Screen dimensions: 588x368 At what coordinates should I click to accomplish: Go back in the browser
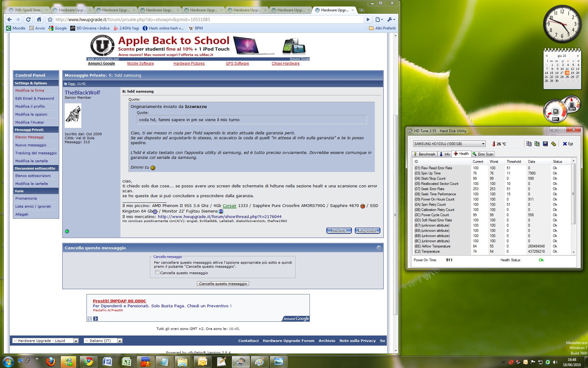[10, 19]
